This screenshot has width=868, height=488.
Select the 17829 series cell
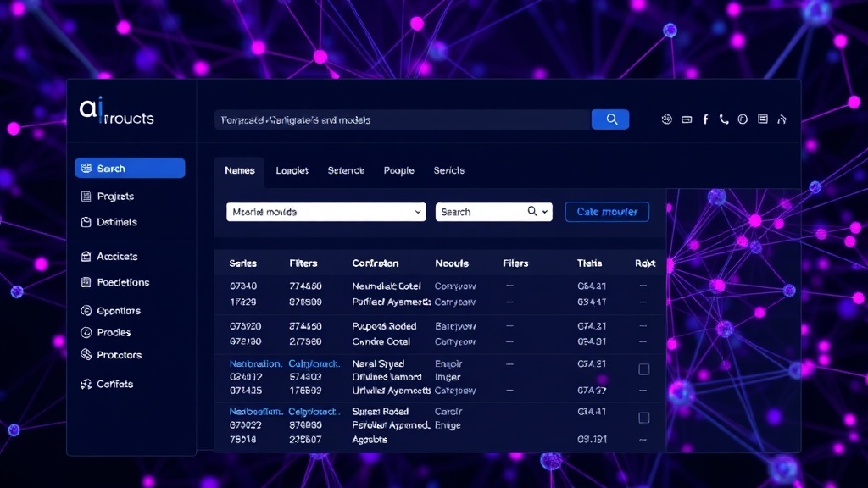point(243,302)
